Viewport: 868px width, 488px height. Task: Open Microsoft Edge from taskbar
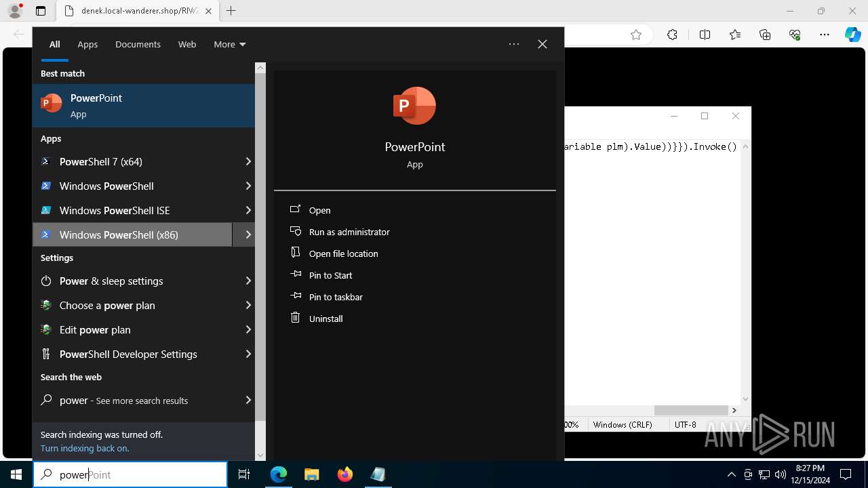279,474
